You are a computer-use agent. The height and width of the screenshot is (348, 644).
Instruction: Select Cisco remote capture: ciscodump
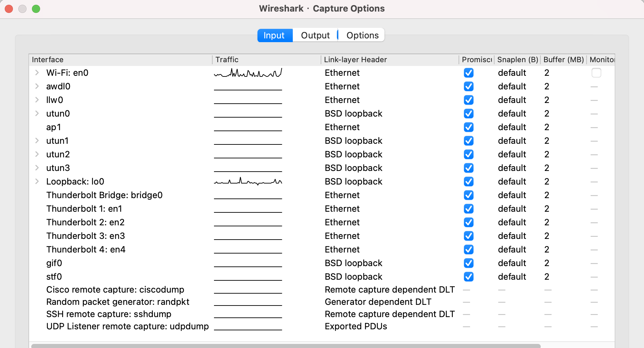115,290
